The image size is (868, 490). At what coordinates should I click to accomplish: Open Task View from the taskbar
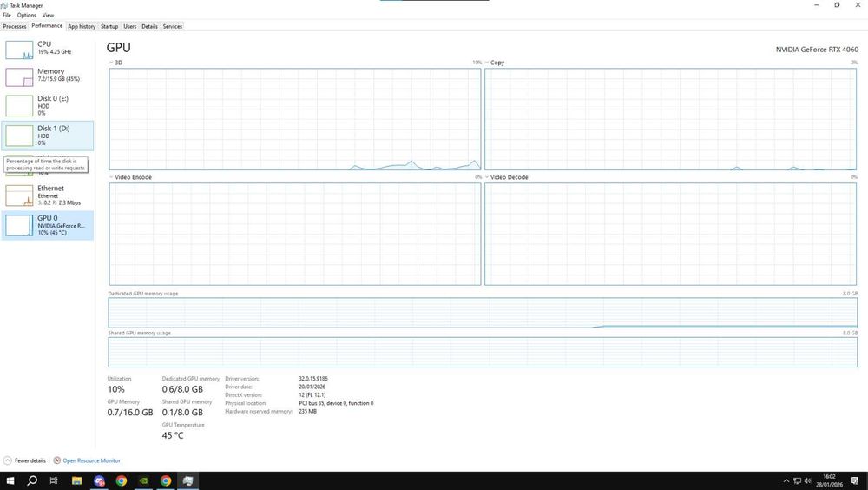click(x=54, y=480)
